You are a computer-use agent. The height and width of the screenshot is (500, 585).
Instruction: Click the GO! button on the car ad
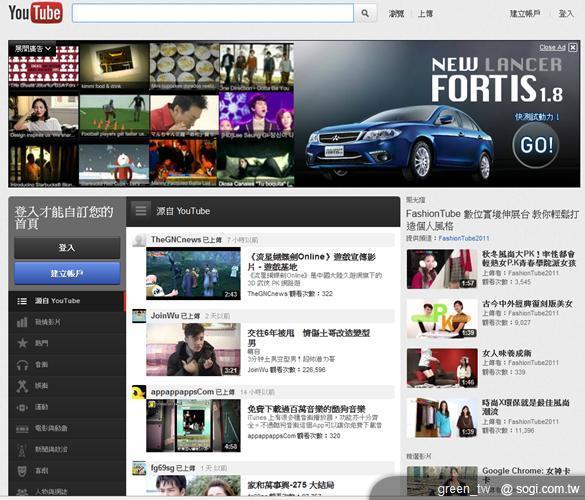(x=535, y=145)
